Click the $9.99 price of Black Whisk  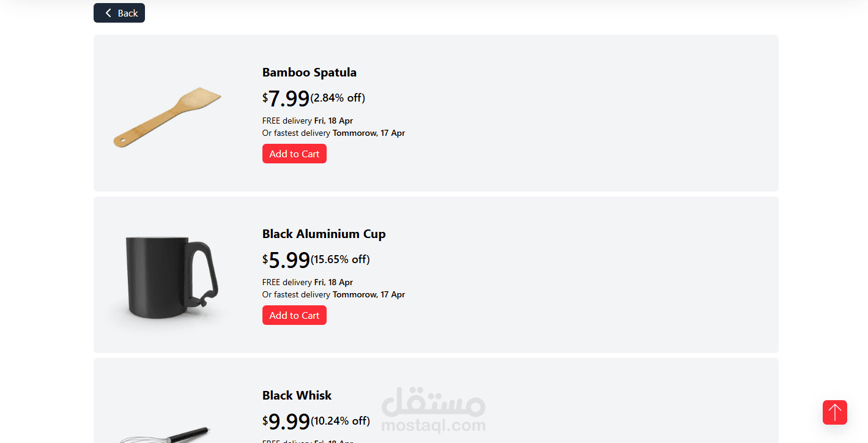[x=286, y=422]
